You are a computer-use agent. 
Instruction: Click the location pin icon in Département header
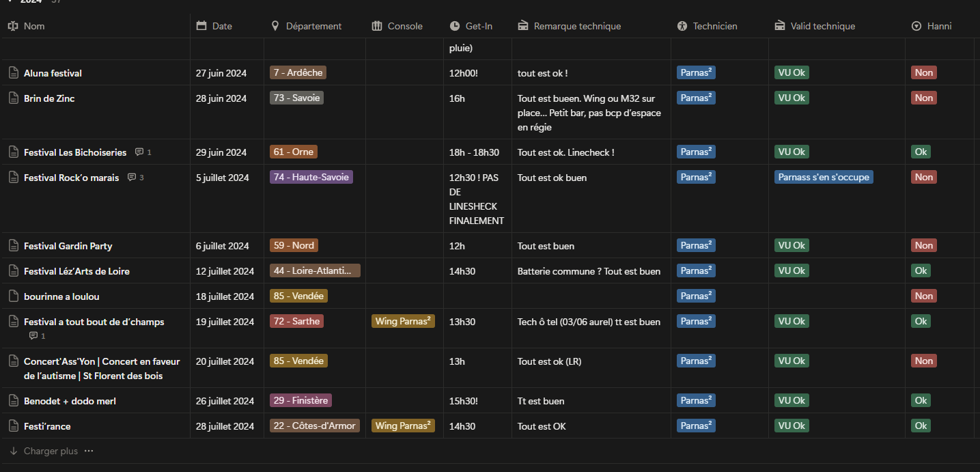pyautogui.click(x=275, y=26)
